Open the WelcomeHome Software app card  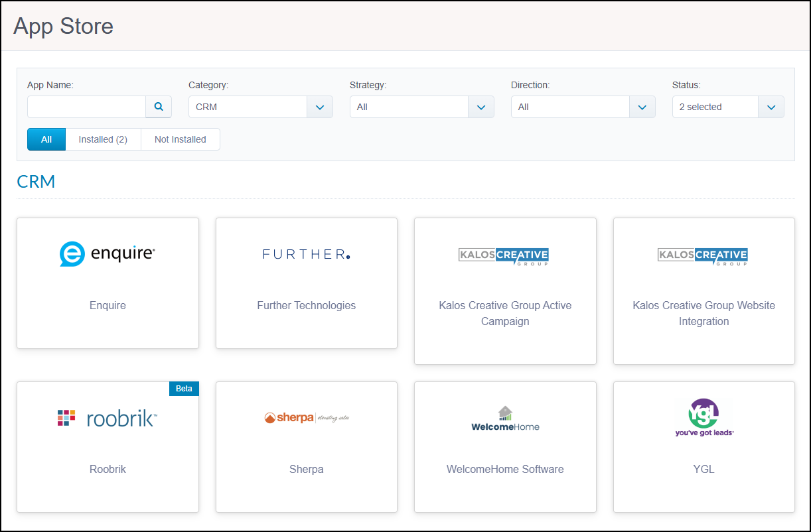504,446
